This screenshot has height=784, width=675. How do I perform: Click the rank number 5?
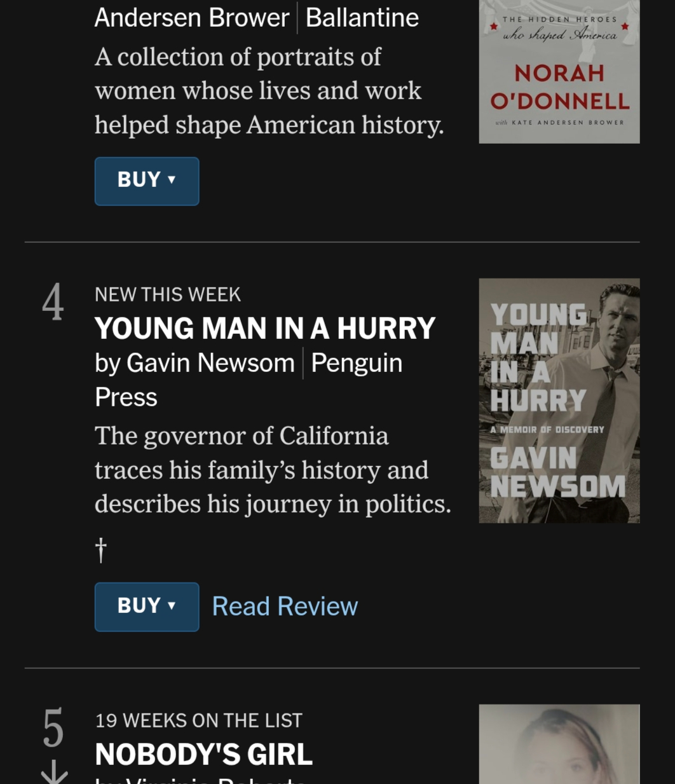(x=53, y=728)
